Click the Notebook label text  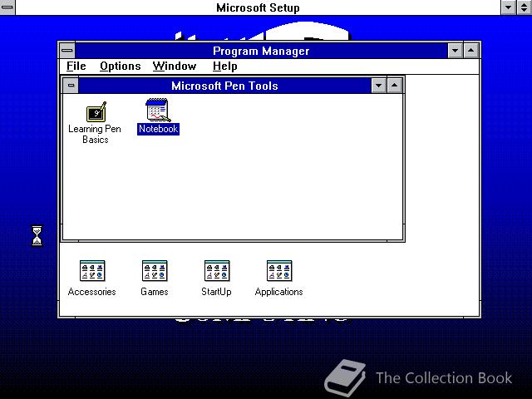(x=158, y=129)
